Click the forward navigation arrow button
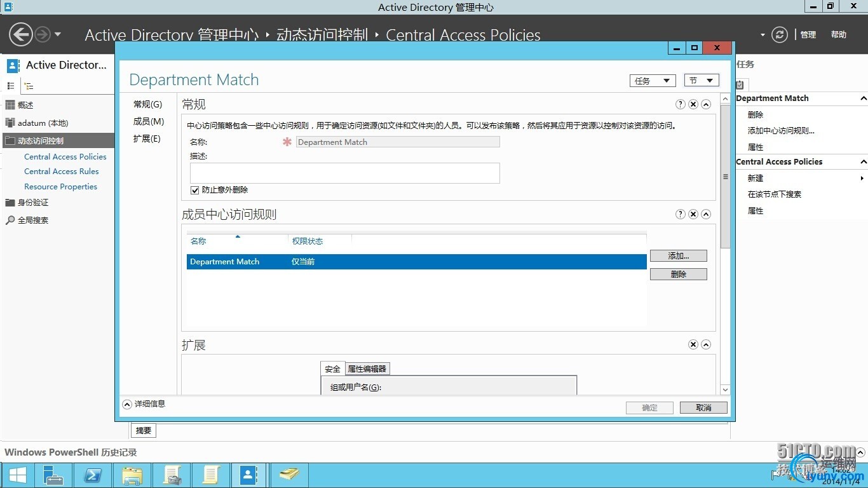 (43, 34)
